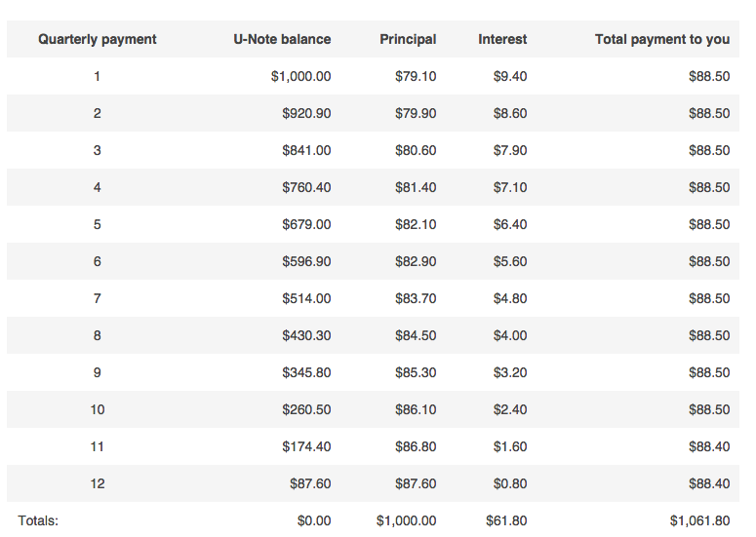
Task: Select the $83.70 principal amount
Action: pyautogui.click(x=416, y=298)
